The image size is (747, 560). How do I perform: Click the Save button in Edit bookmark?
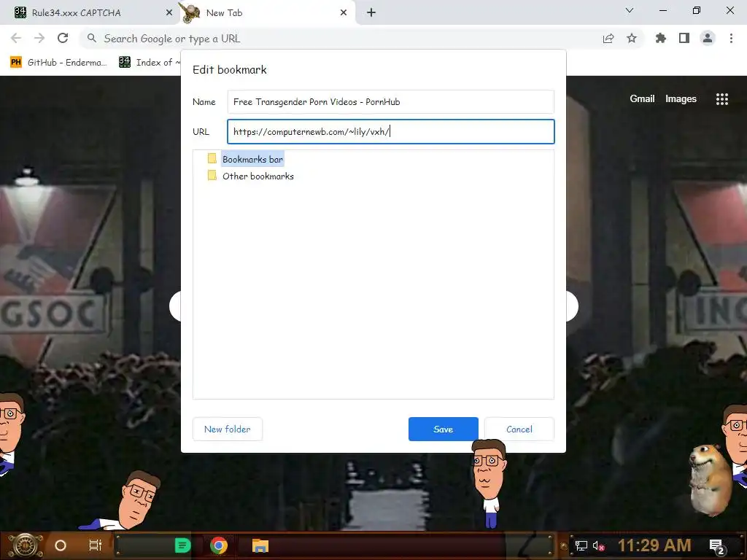click(443, 429)
